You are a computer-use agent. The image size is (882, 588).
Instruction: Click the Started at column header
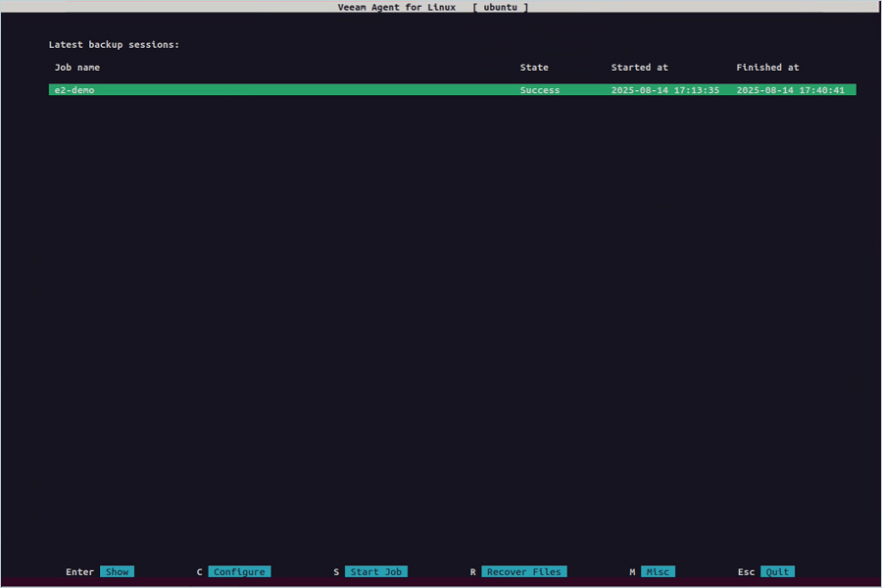tap(640, 68)
